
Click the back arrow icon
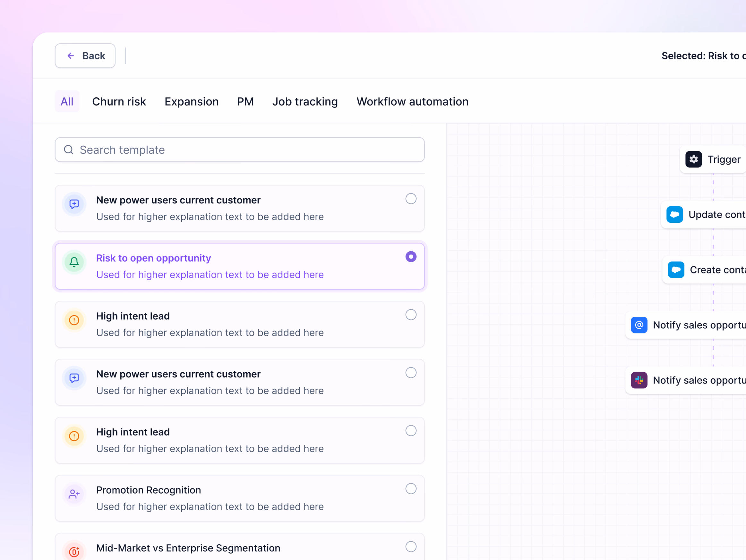click(71, 56)
